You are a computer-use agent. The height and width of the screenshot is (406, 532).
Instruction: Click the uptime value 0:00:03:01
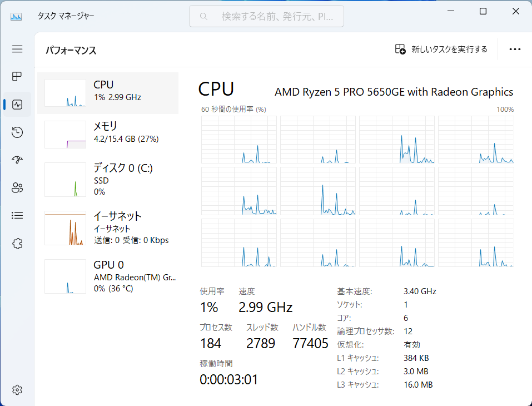(228, 379)
